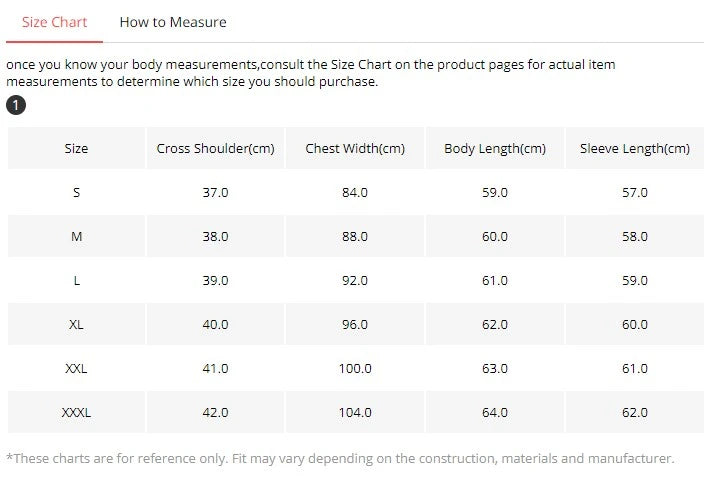
Task: Select the S size row label
Action: tap(76, 193)
